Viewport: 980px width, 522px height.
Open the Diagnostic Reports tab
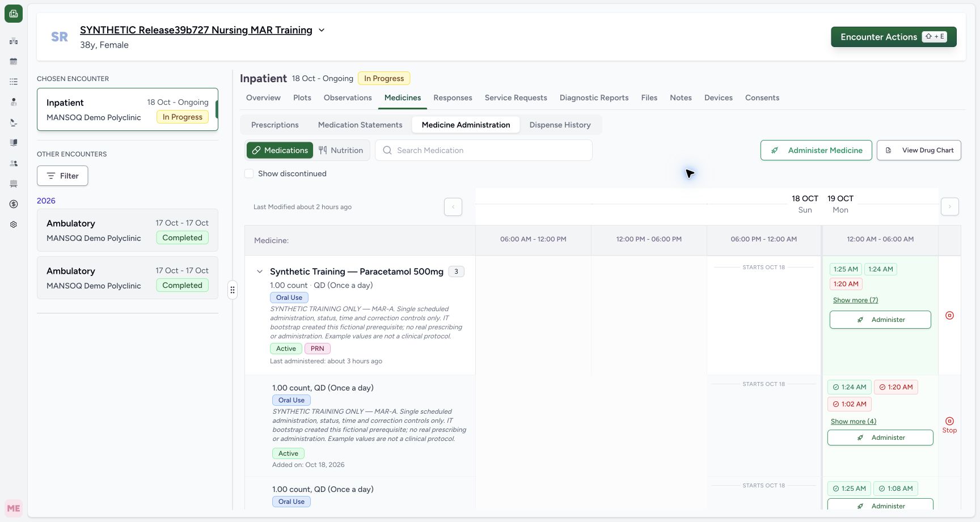click(594, 97)
